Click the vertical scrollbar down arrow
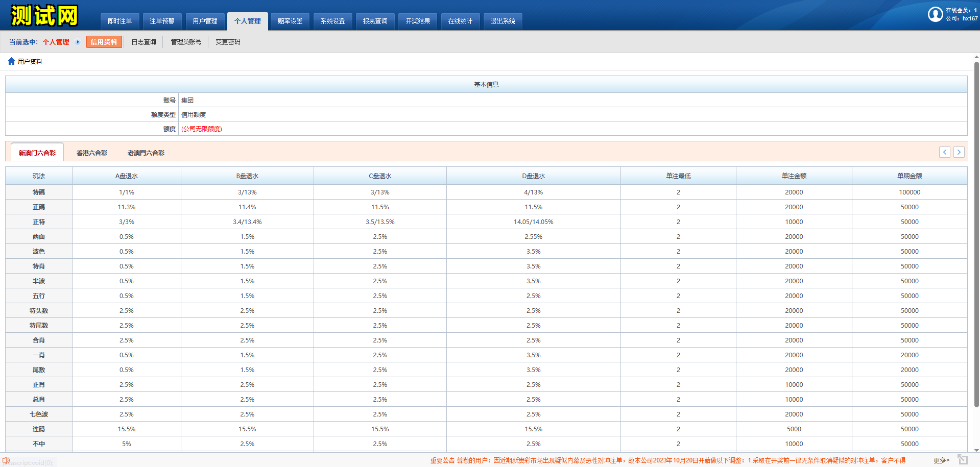 976,450
